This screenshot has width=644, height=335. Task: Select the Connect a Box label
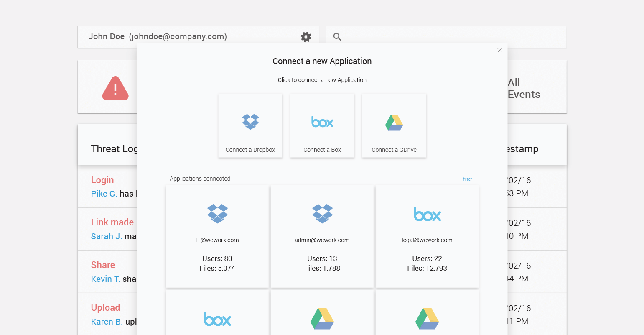pos(322,150)
